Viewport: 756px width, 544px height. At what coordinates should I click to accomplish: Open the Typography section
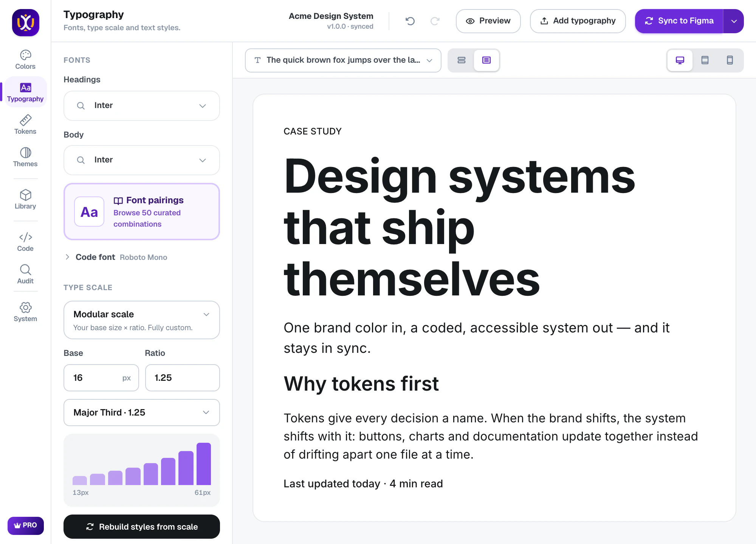25,92
